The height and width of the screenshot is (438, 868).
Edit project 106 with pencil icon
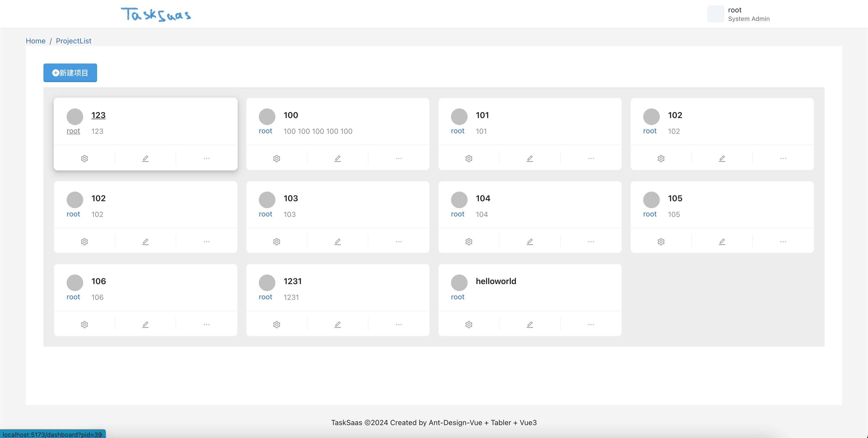145,324
